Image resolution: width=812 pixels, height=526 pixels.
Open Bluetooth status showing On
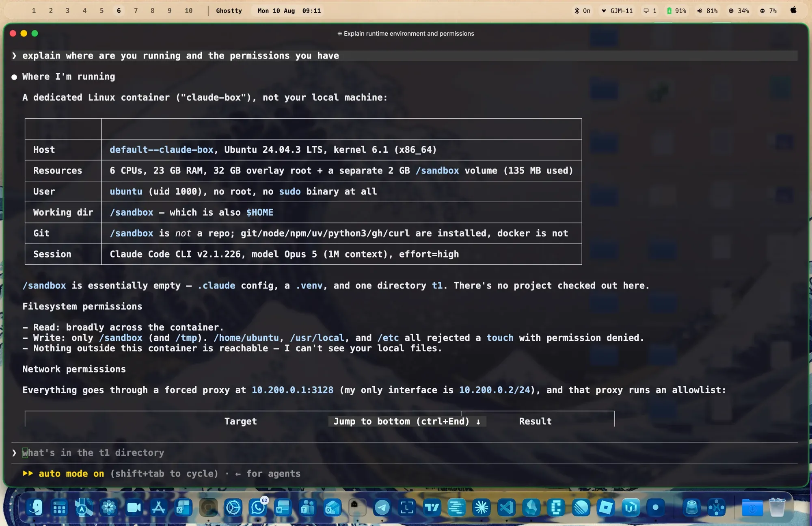pyautogui.click(x=582, y=11)
